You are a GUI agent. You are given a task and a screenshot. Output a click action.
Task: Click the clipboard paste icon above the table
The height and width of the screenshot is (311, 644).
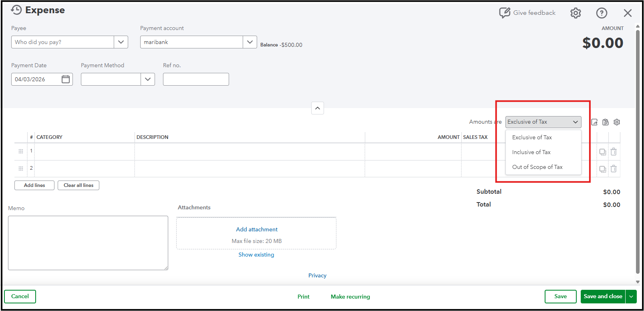tap(606, 122)
